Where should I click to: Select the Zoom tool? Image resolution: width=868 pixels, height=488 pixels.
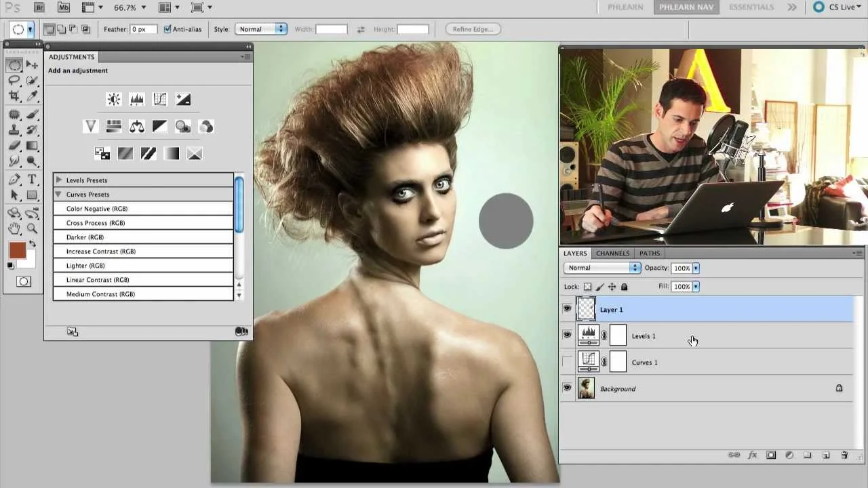click(x=32, y=229)
